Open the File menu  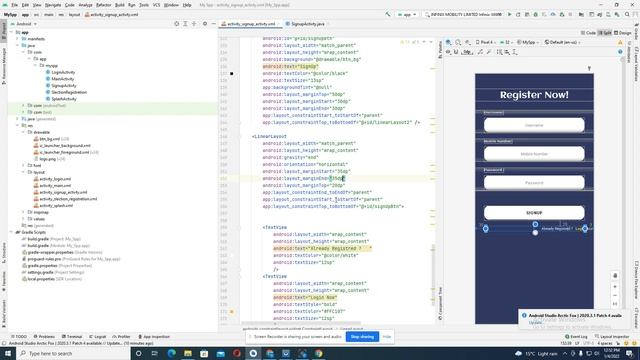(x=14, y=5)
